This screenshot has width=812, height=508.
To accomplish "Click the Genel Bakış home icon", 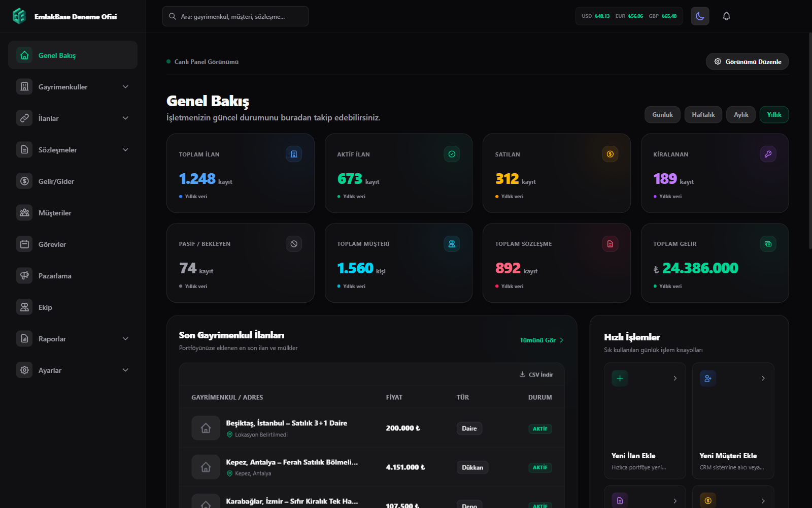I will pyautogui.click(x=24, y=55).
